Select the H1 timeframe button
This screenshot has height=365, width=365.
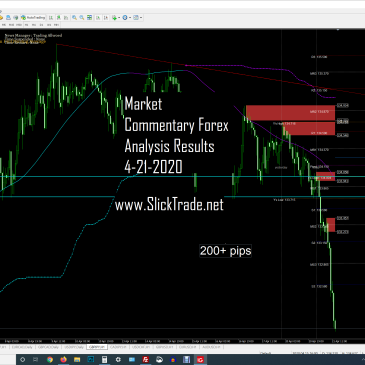pos(27,25)
